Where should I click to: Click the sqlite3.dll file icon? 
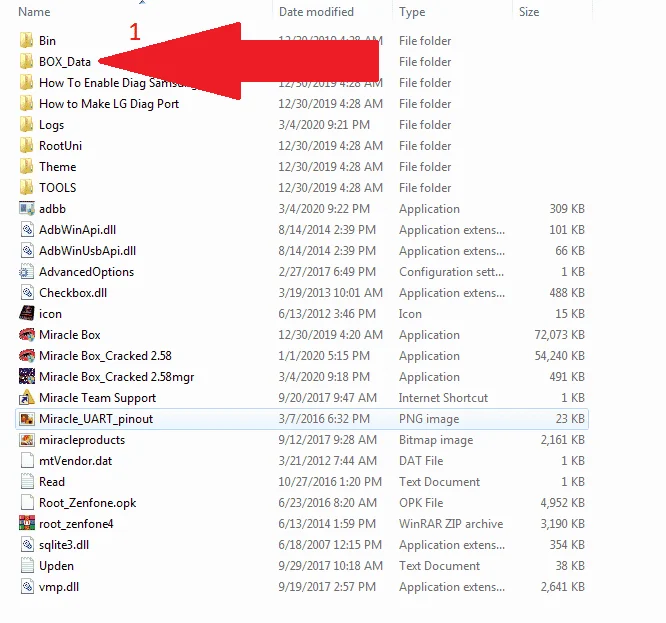[27, 545]
